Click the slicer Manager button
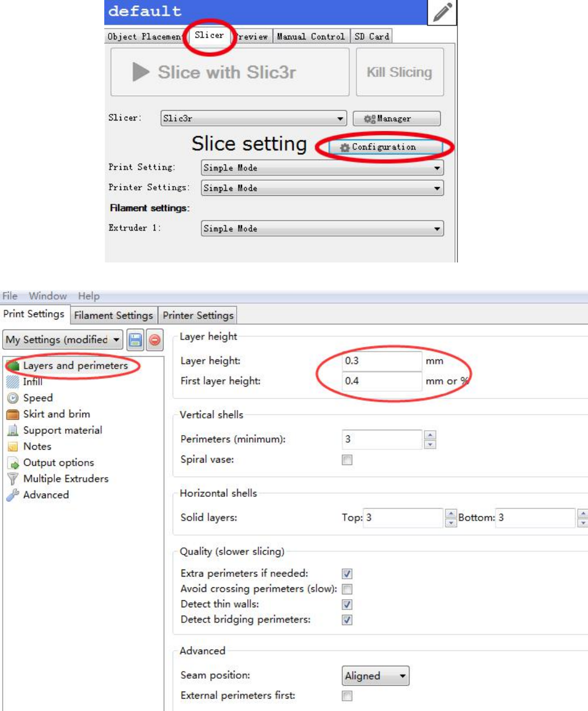588x711 pixels. click(397, 118)
